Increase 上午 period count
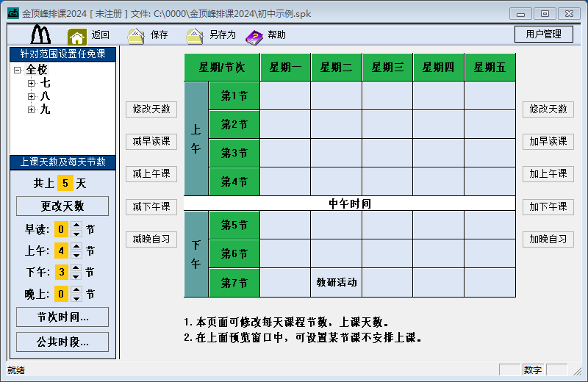The width and height of the screenshot is (588, 382). (x=76, y=247)
